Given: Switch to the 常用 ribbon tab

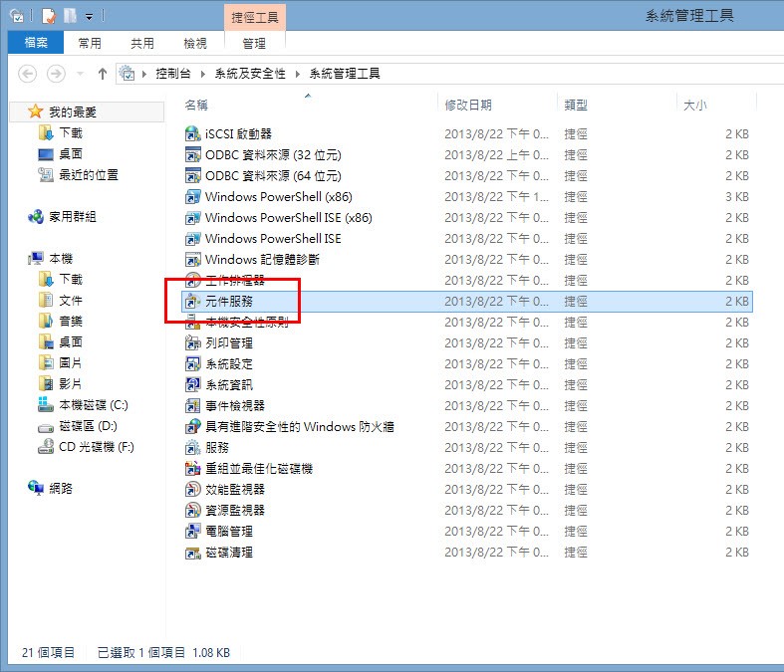Looking at the screenshot, I should [90, 44].
